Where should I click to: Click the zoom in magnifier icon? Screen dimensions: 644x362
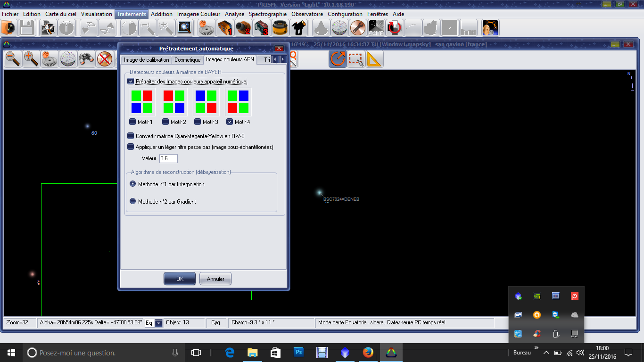click(x=31, y=59)
